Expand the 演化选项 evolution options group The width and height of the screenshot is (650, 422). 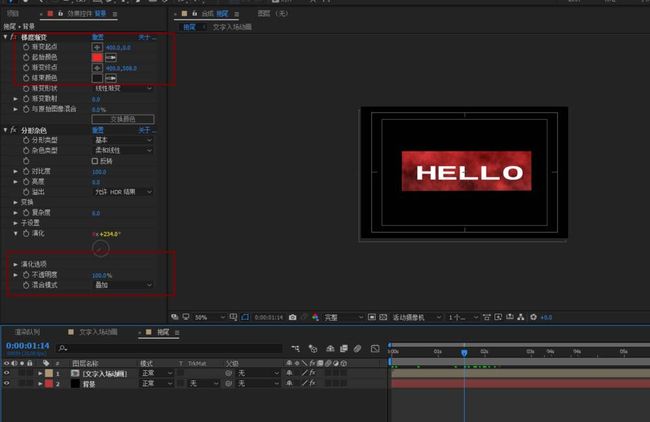point(15,264)
